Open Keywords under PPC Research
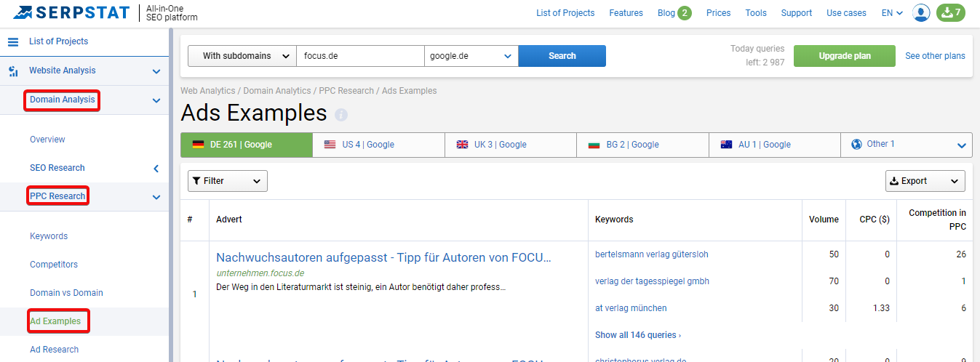 (x=49, y=236)
